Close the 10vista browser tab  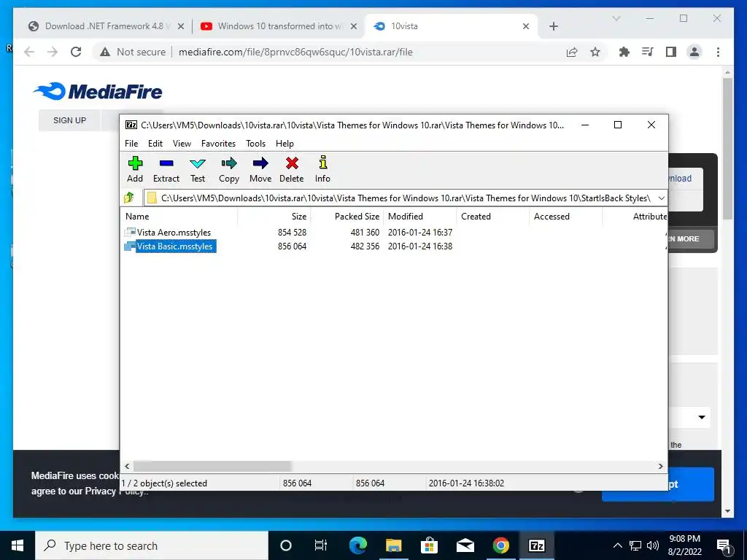(x=526, y=26)
